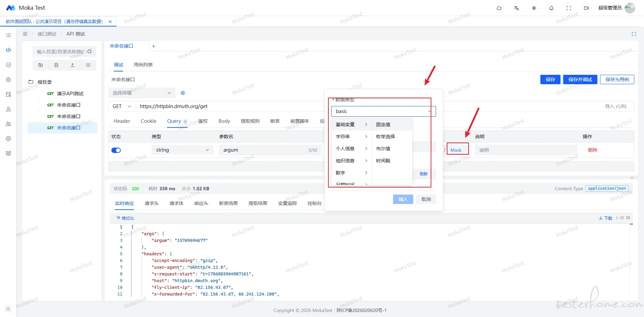Click the upload import icon in tree toolbar
This screenshot has width=644, height=317.
point(72,65)
